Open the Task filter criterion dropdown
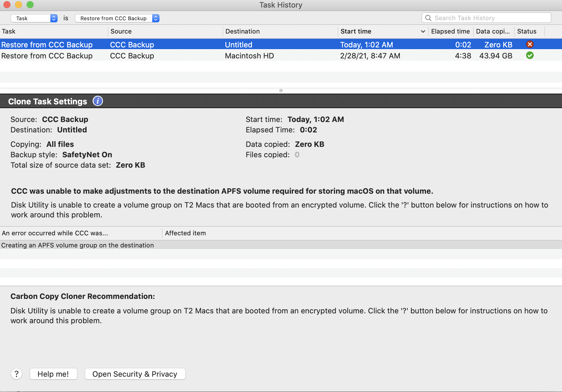The image size is (562, 392). [x=34, y=18]
